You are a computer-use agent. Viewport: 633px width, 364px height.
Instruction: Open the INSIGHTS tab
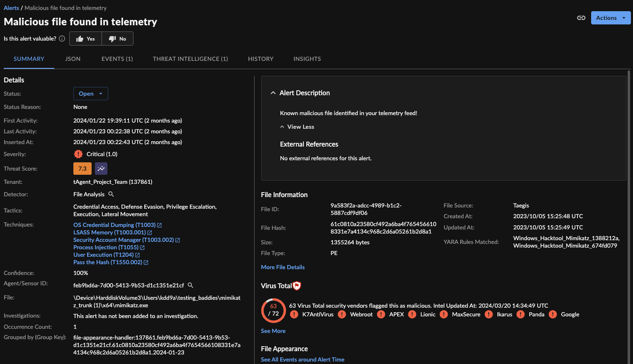pyautogui.click(x=307, y=59)
